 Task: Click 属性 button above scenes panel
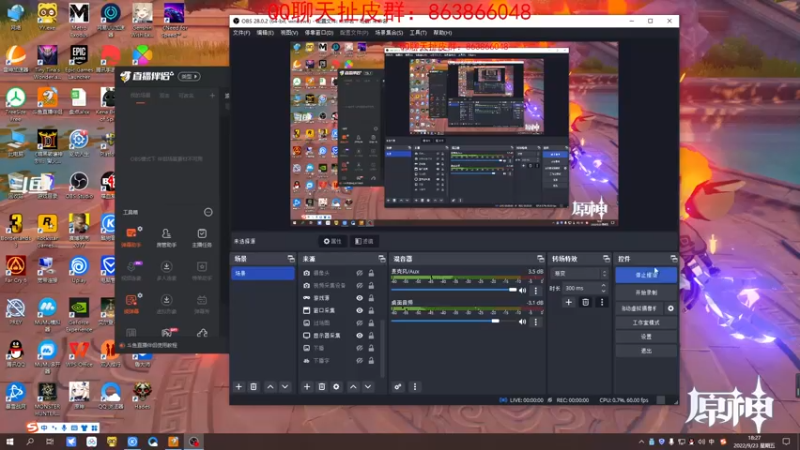pyautogui.click(x=332, y=241)
